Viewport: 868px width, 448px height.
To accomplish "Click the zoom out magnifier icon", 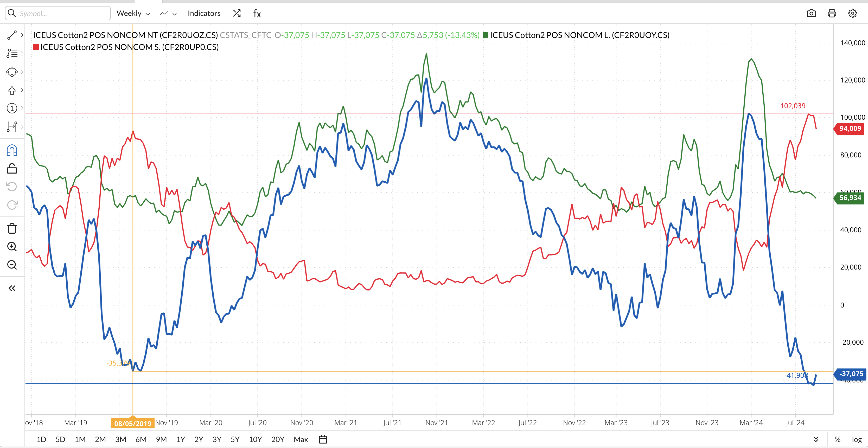I will coord(12,265).
